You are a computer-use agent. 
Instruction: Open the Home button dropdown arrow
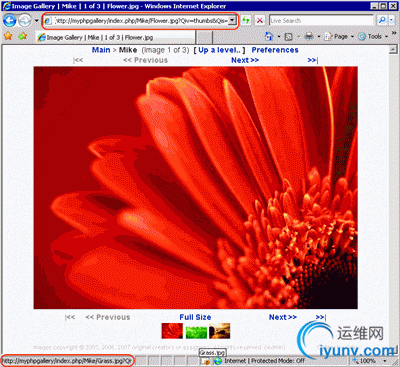[x=279, y=36]
